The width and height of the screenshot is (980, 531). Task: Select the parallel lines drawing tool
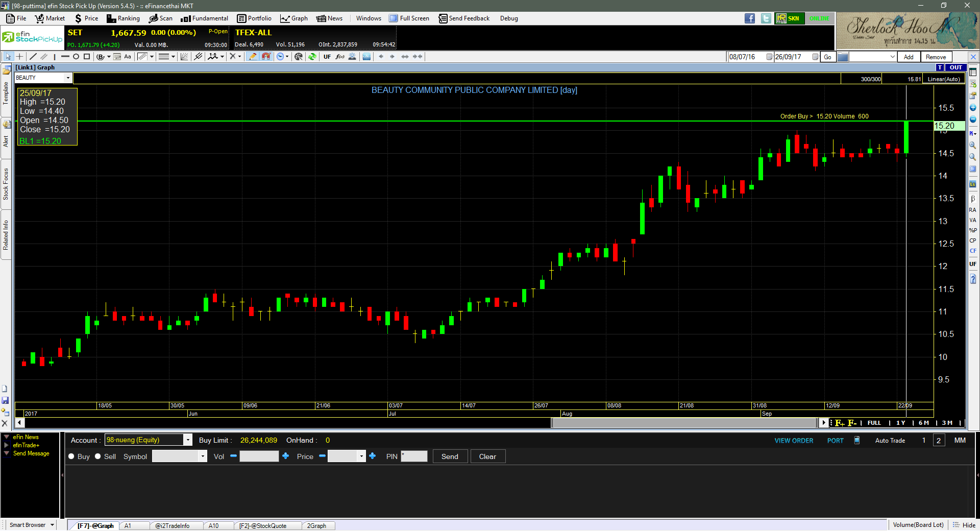tap(44, 57)
